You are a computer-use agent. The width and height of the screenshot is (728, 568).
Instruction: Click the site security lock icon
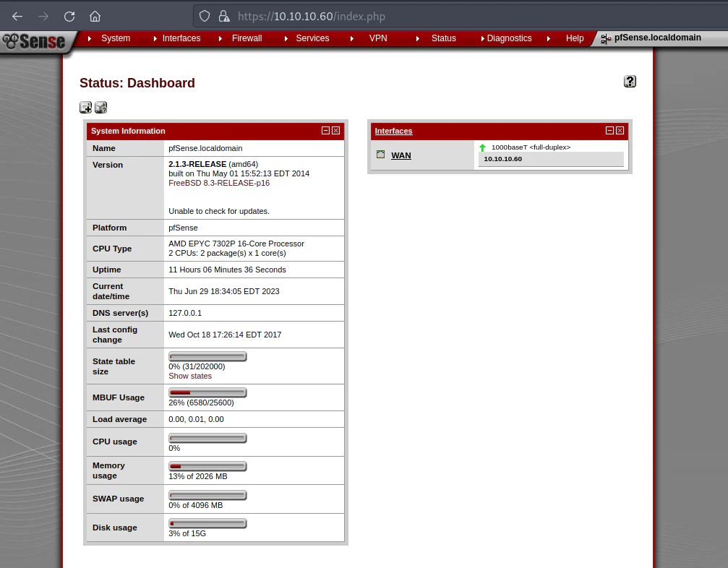tap(224, 17)
